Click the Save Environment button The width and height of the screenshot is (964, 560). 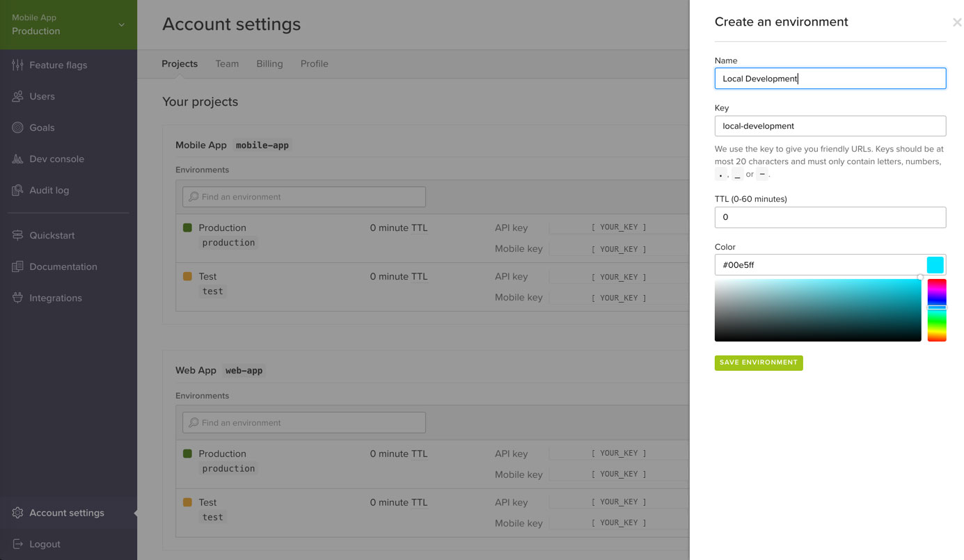point(758,362)
